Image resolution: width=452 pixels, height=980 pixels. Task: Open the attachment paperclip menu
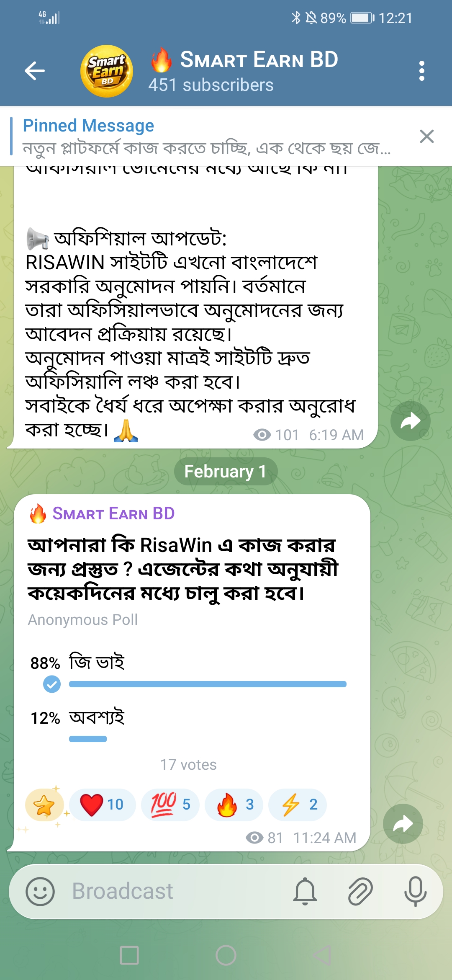point(360,892)
